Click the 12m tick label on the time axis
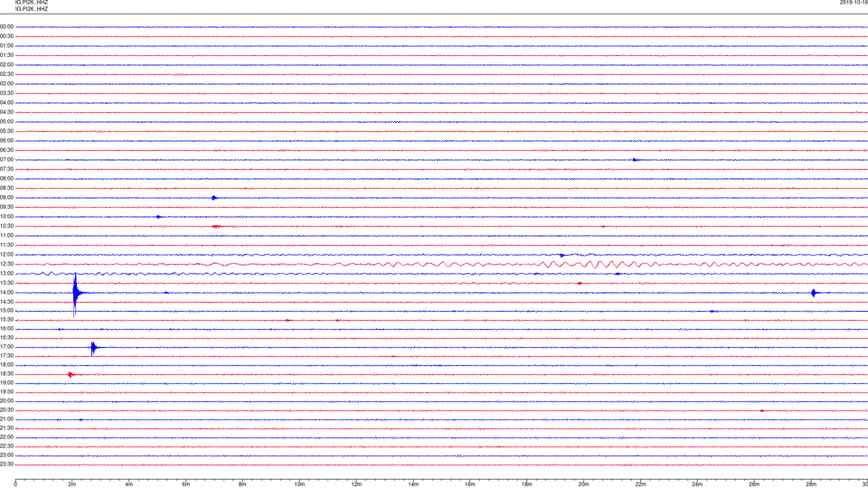Screen dimensions: 868x488 [x=356, y=484]
